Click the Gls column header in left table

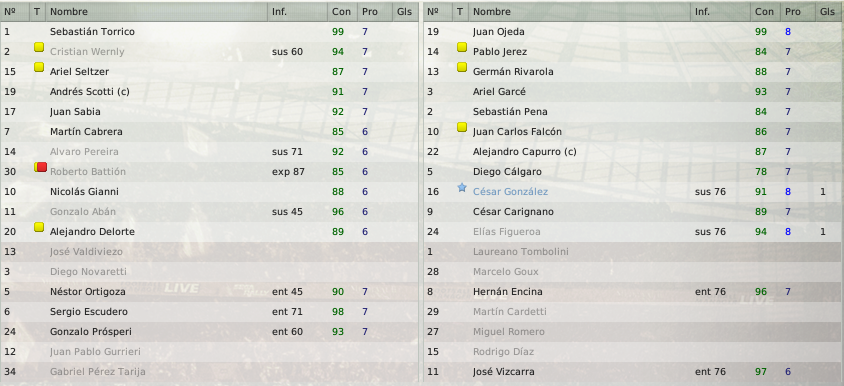click(405, 11)
